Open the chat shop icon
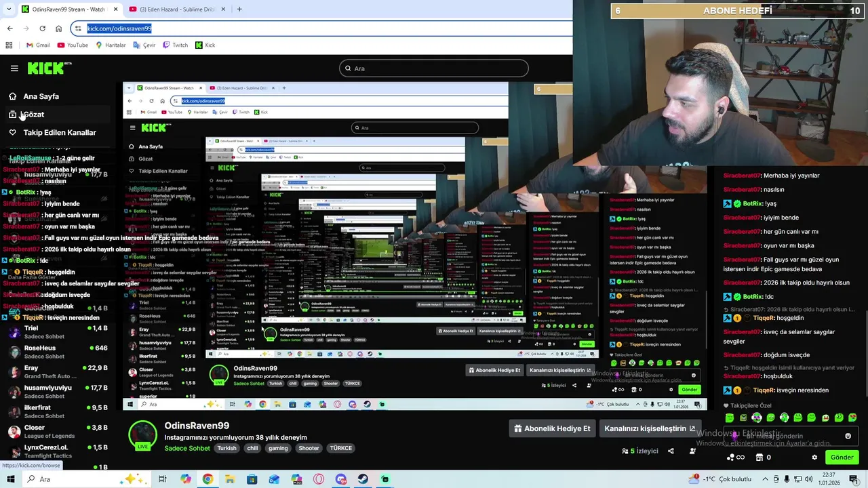Viewport: 868px width, 488px height. (x=758, y=457)
